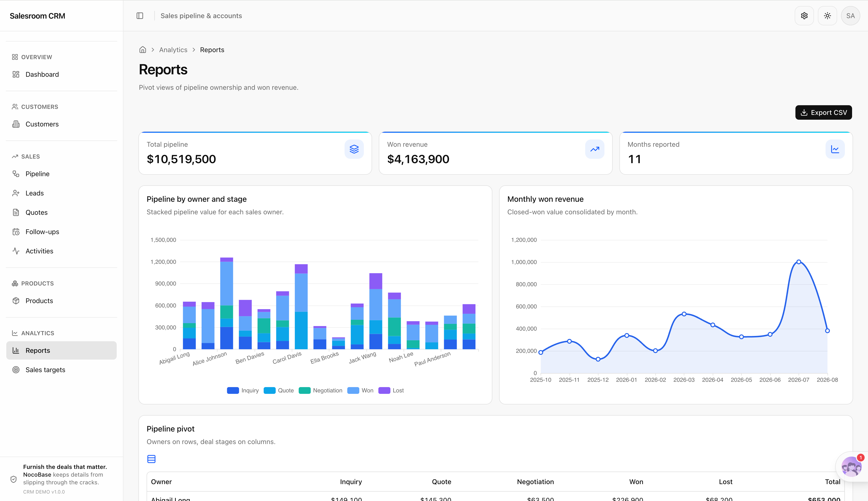Click the Owner column header

click(x=161, y=482)
